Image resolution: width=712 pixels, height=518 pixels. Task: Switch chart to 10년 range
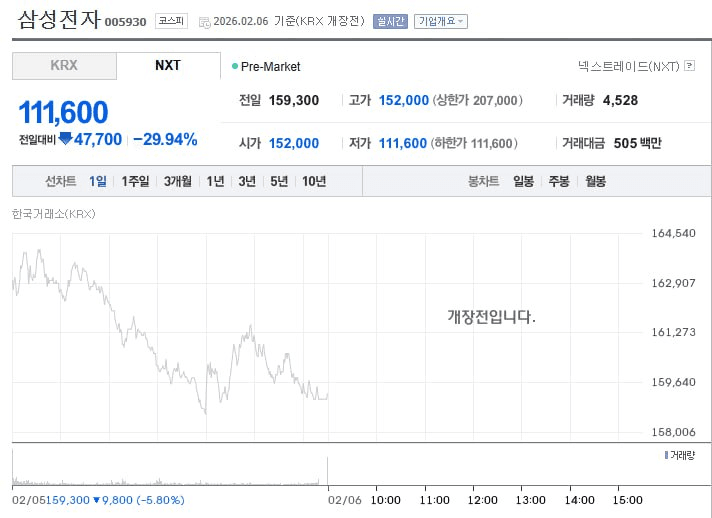[314, 181]
